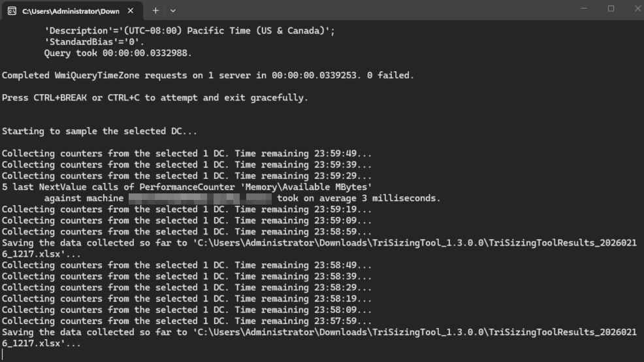Viewport: 644px width, 362px height.
Task: Expand the new tab profile dropdown
Action: (x=173, y=11)
